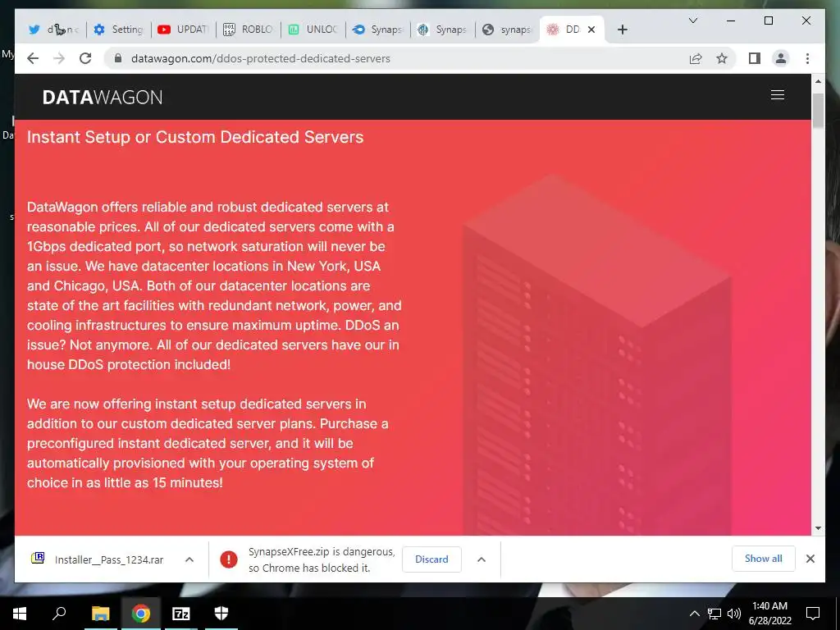Switch to the Twitter tab
This screenshot has height=630, width=840.
(53, 30)
